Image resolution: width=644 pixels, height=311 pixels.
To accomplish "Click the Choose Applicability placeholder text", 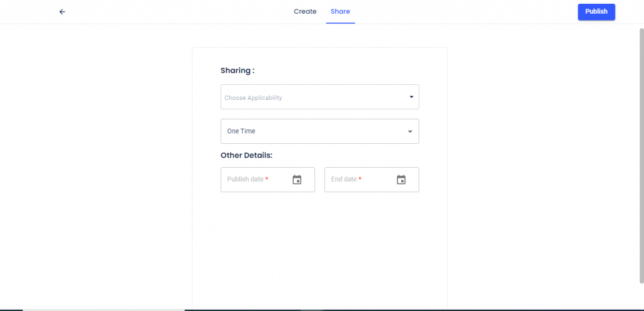I will click(x=253, y=97).
